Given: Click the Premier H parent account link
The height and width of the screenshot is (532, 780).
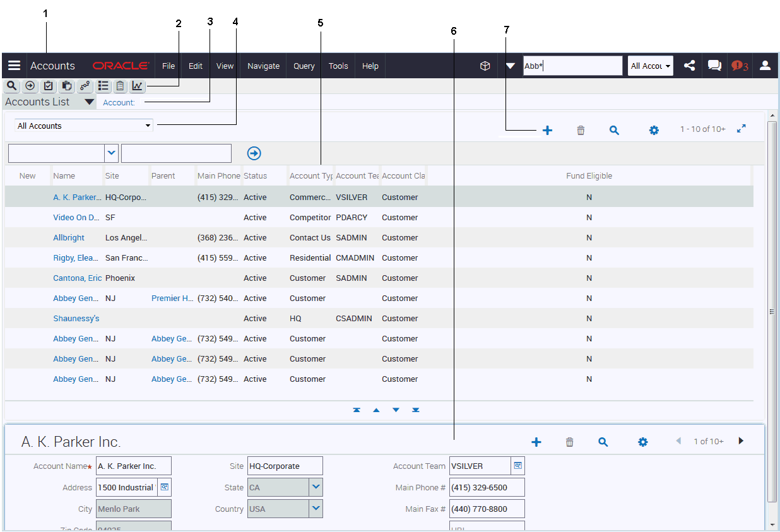Looking at the screenshot, I should (x=172, y=298).
